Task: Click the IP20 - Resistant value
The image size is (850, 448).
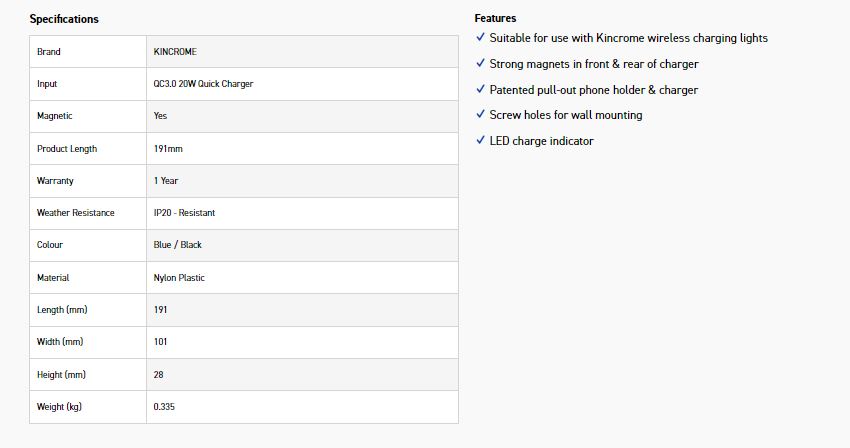Action: pyautogui.click(x=184, y=213)
